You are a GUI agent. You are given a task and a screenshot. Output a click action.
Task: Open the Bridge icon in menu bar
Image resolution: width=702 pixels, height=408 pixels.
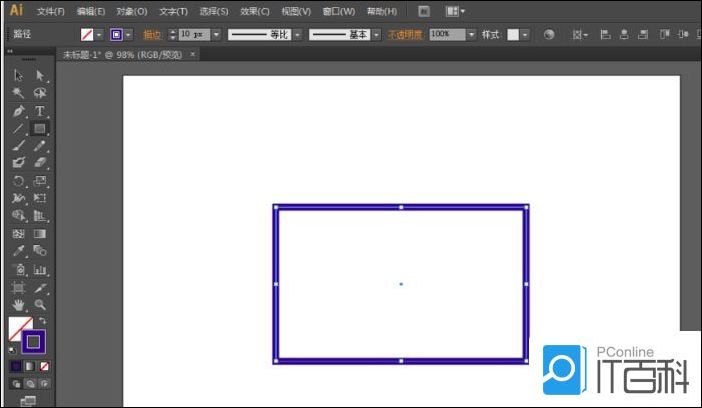tap(424, 11)
